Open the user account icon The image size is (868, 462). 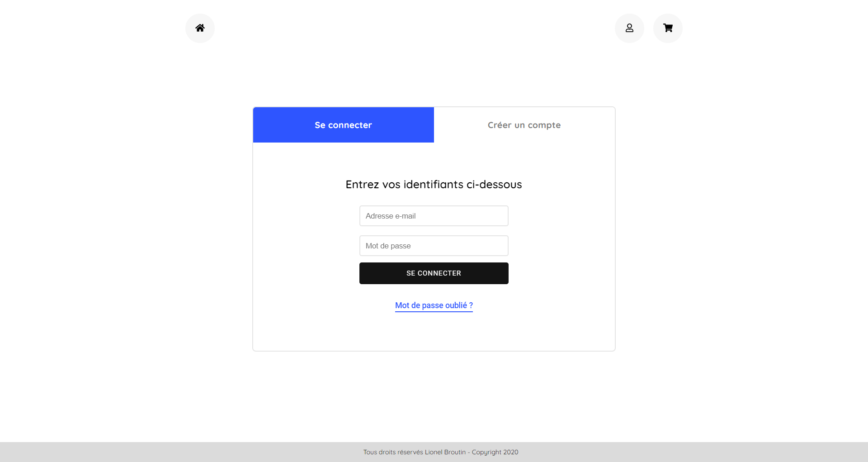coord(629,28)
